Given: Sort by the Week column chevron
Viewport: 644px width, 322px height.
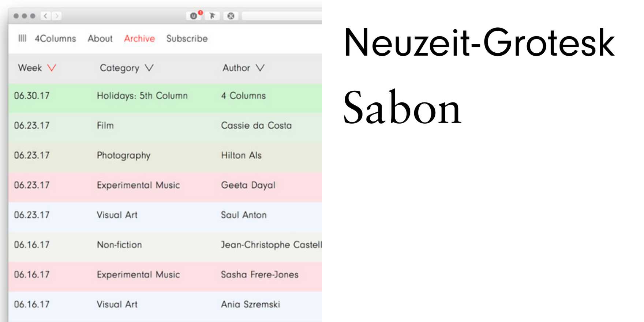Looking at the screenshot, I should tap(51, 68).
